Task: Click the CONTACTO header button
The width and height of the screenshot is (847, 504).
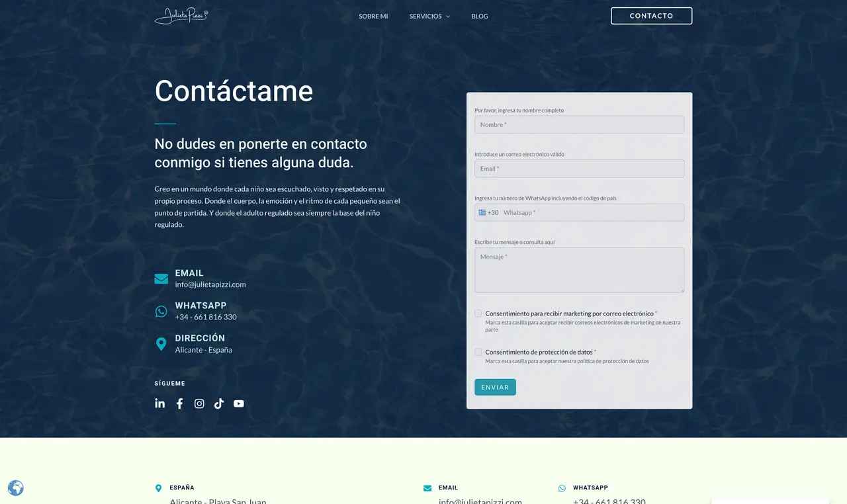Action: click(651, 16)
